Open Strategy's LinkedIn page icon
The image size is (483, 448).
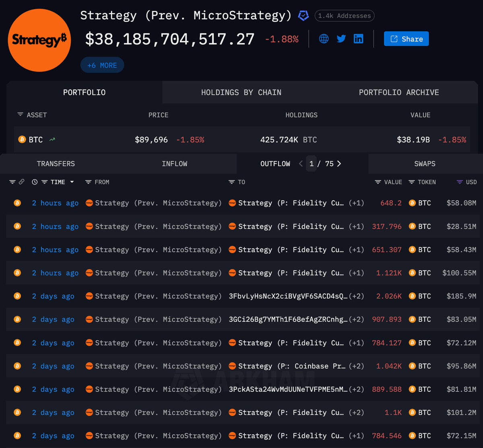coord(358,39)
